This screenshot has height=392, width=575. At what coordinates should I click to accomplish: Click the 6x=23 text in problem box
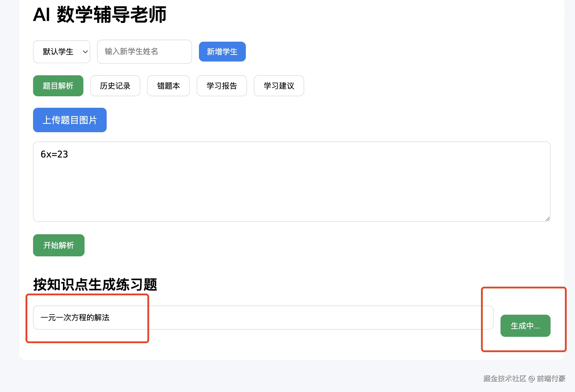(54, 154)
